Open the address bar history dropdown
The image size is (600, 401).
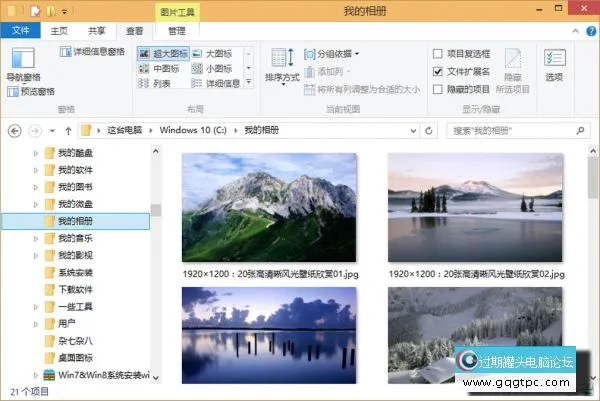[x=413, y=131]
